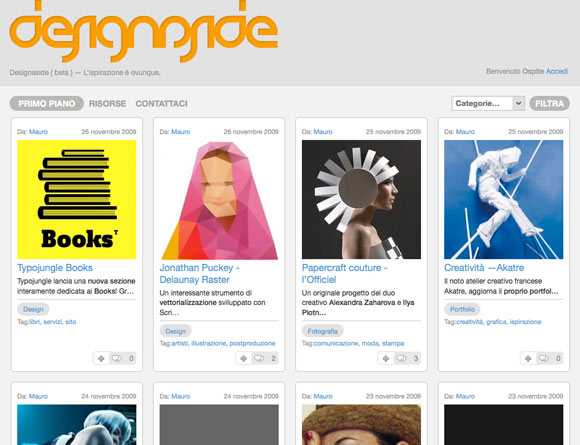
Task: Go to the Risorse menu item
Action: [107, 104]
